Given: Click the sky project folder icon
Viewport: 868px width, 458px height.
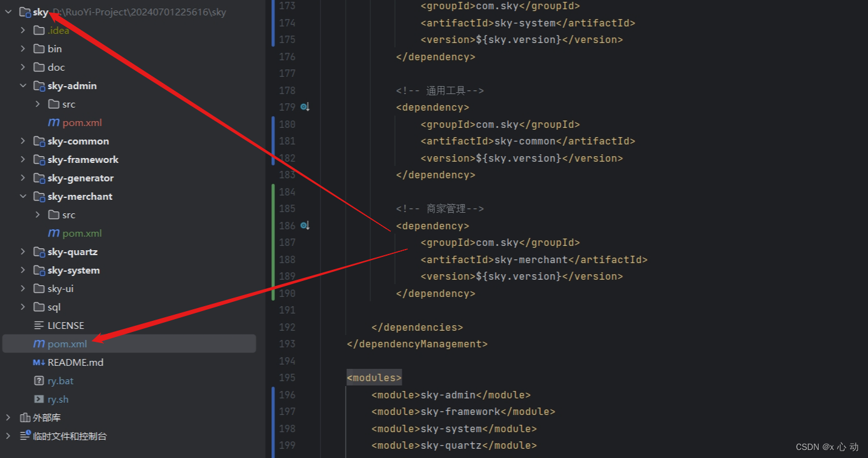Looking at the screenshot, I should coord(25,12).
